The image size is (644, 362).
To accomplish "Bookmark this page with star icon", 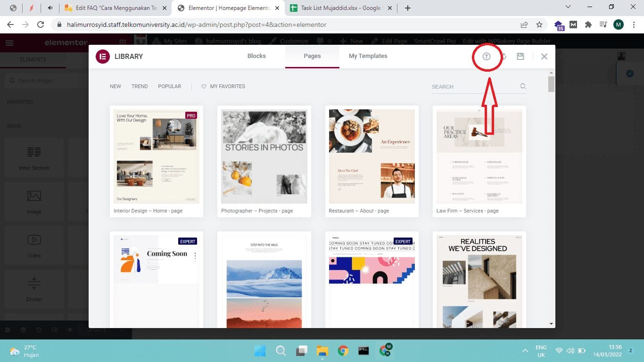I will (x=539, y=25).
